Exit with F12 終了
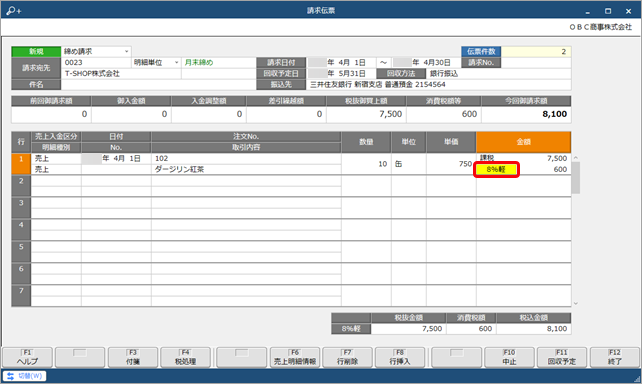The image size is (642, 384). coord(615,357)
